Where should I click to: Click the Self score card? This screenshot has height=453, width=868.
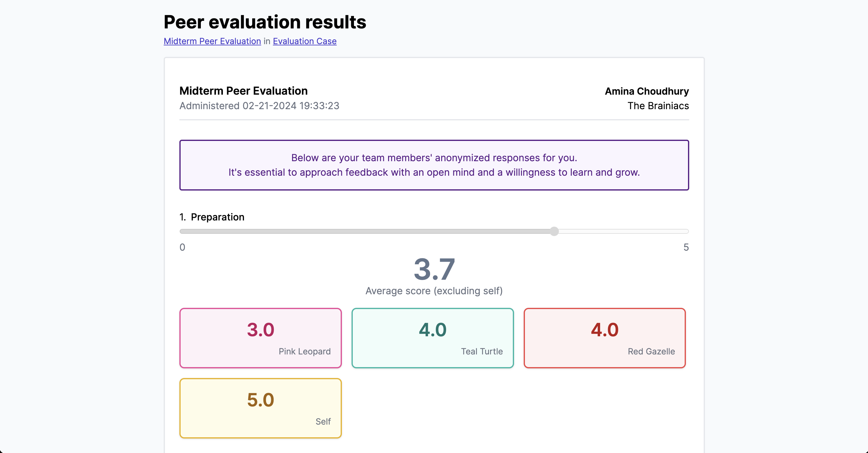point(260,408)
